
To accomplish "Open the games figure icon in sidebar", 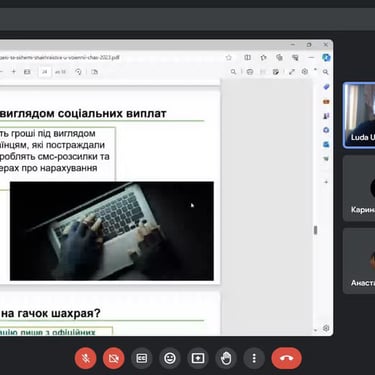I will tap(326, 116).
